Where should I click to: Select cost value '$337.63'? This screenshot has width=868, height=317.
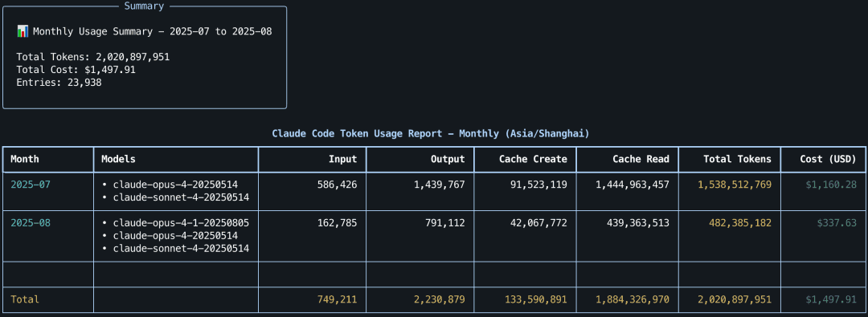click(x=837, y=223)
